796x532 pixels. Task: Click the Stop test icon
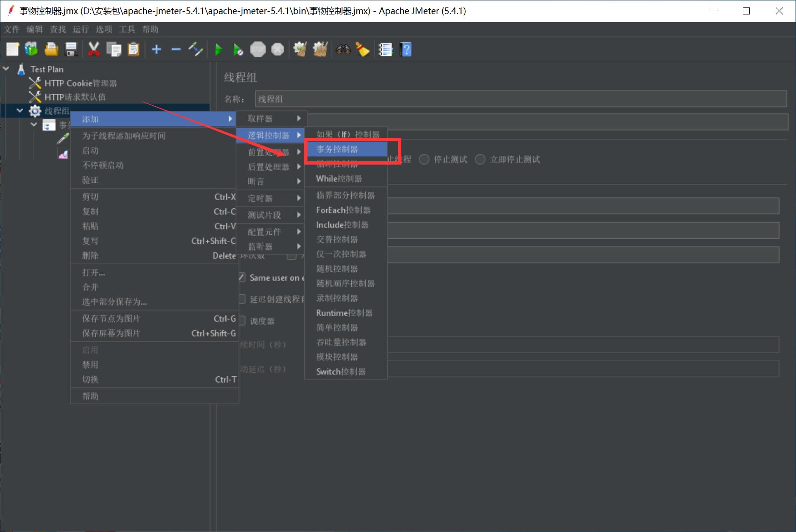click(x=258, y=49)
